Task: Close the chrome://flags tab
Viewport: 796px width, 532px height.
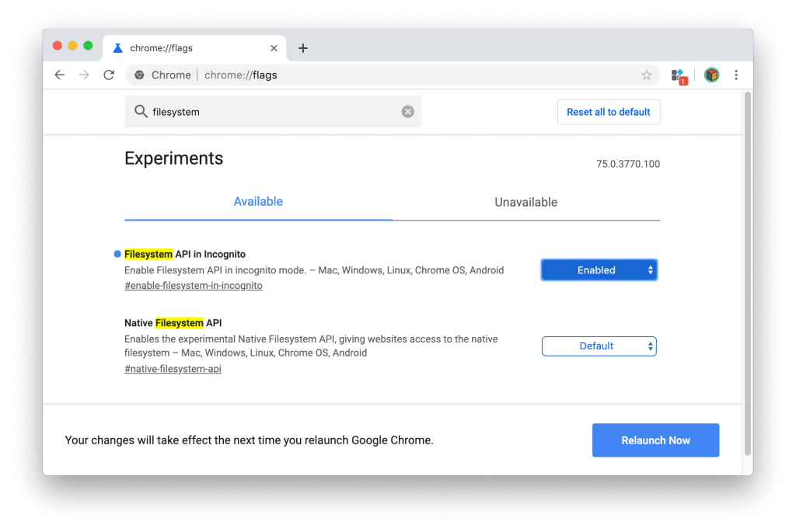Action: pyautogui.click(x=274, y=48)
